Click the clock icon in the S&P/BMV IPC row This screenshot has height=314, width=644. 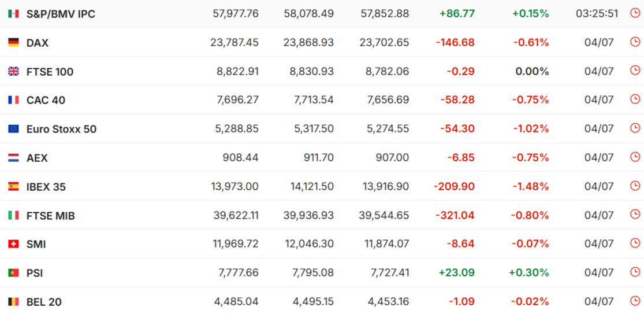(x=635, y=13)
